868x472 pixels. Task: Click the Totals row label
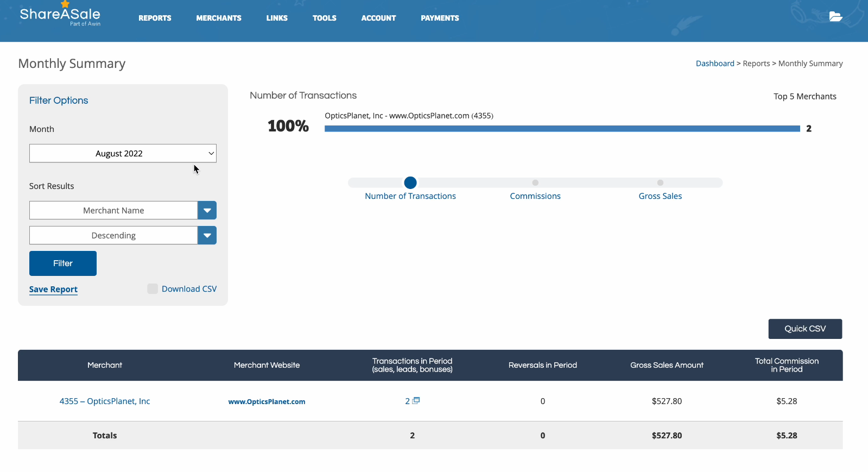click(105, 436)
